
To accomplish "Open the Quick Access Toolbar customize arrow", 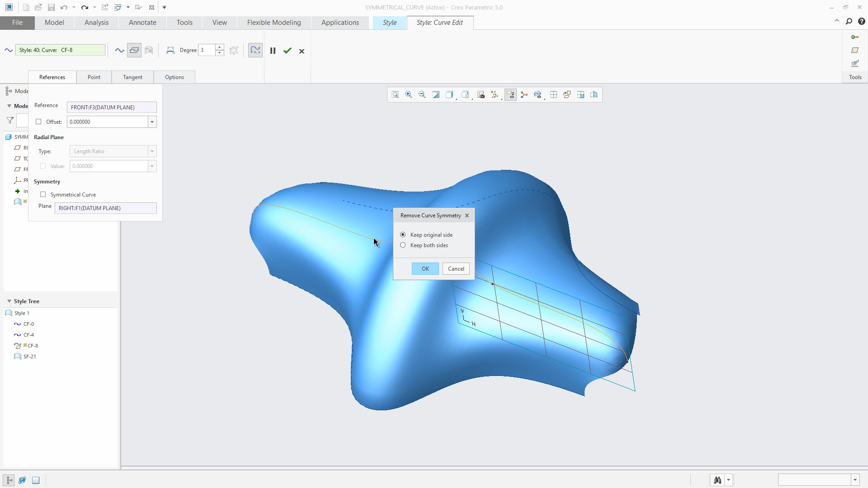I will point(165,7).
